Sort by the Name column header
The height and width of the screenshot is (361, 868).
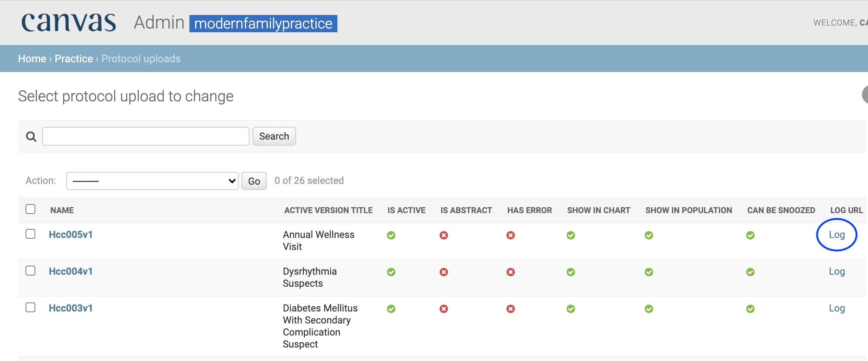pyautogui.click(x=62, y=210)
